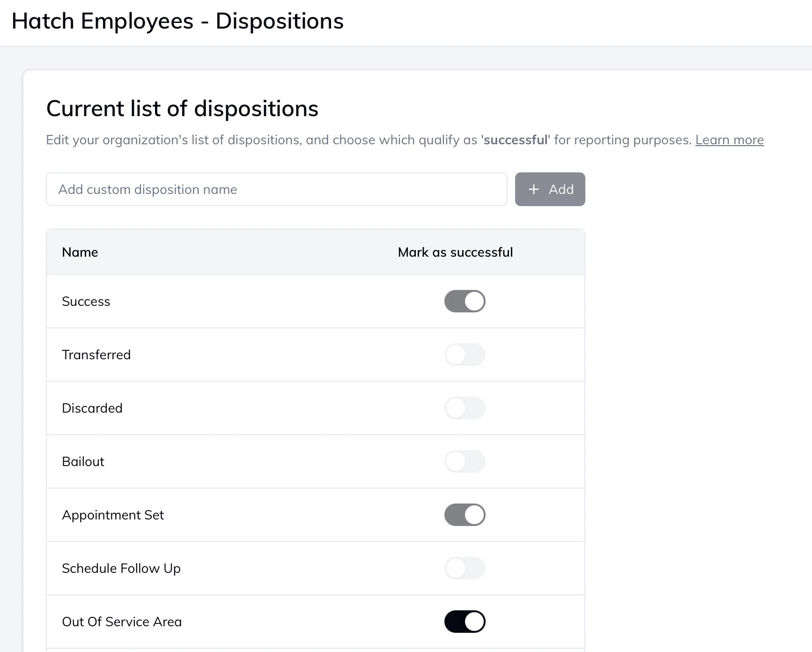Select the Discarded row name
The width and height of the screenshot is (812, 652).
(x=92, y=408)
